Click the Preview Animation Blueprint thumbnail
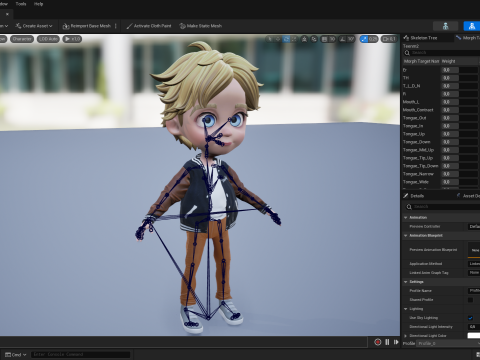Viewport: 480px width, 360px height. coord(474,250)
